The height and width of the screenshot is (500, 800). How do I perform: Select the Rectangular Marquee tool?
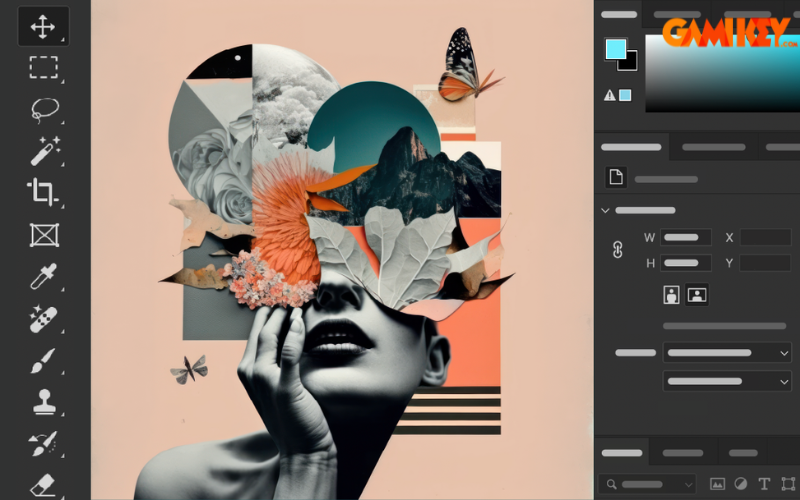point(43,67)
